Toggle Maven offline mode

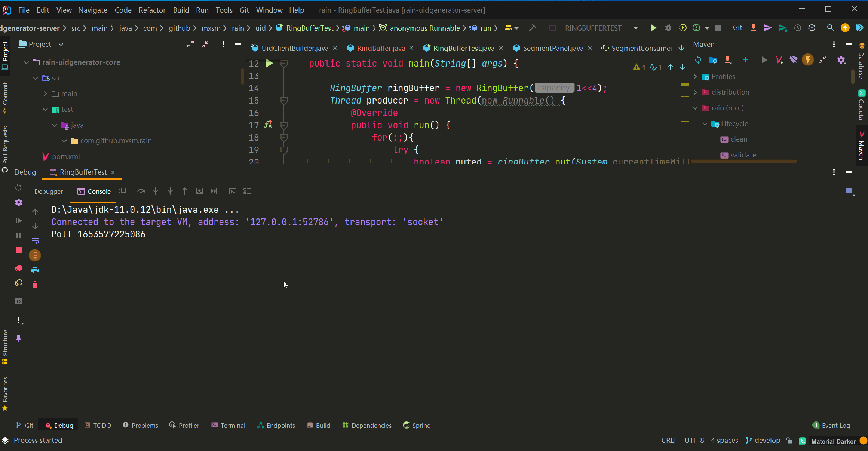(794, 60)
